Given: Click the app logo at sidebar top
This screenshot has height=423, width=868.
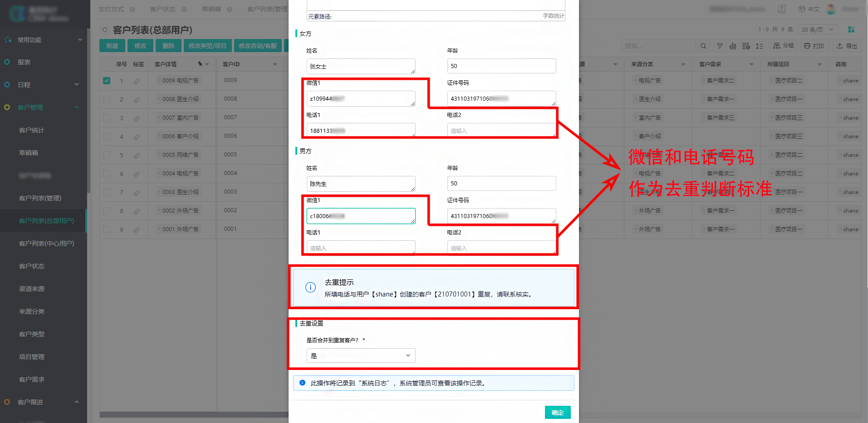Looking at the screenshot, I should click(x=17, y=14).
